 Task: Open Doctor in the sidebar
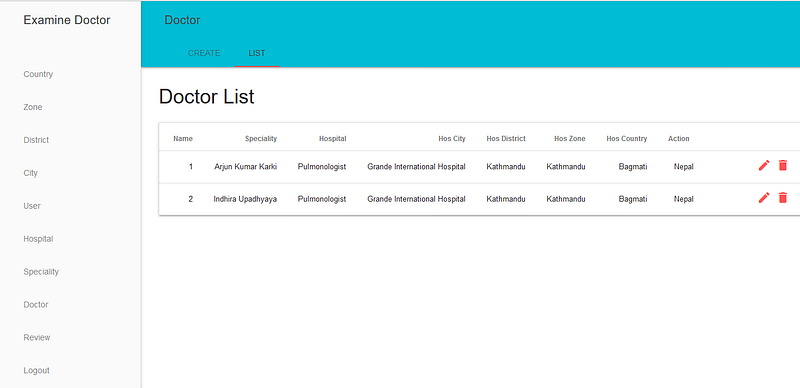[x=36, y=305]
